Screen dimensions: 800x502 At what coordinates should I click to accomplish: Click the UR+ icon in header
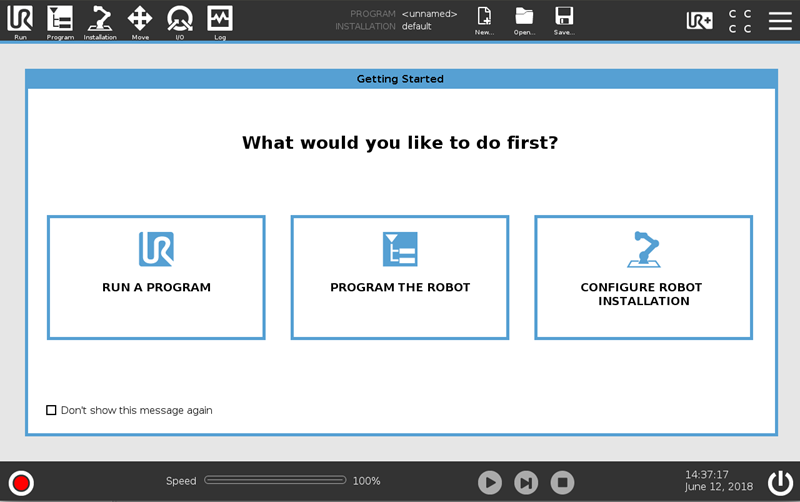(x=699, y=20)
